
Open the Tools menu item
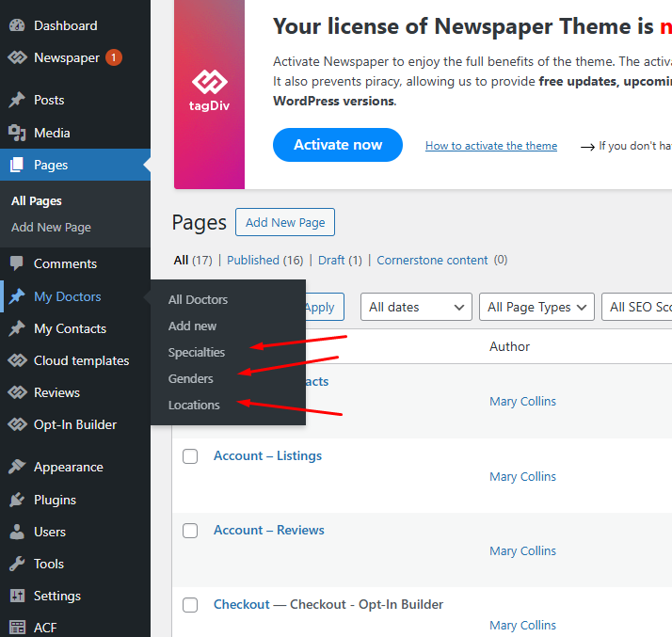pos(75,564)
